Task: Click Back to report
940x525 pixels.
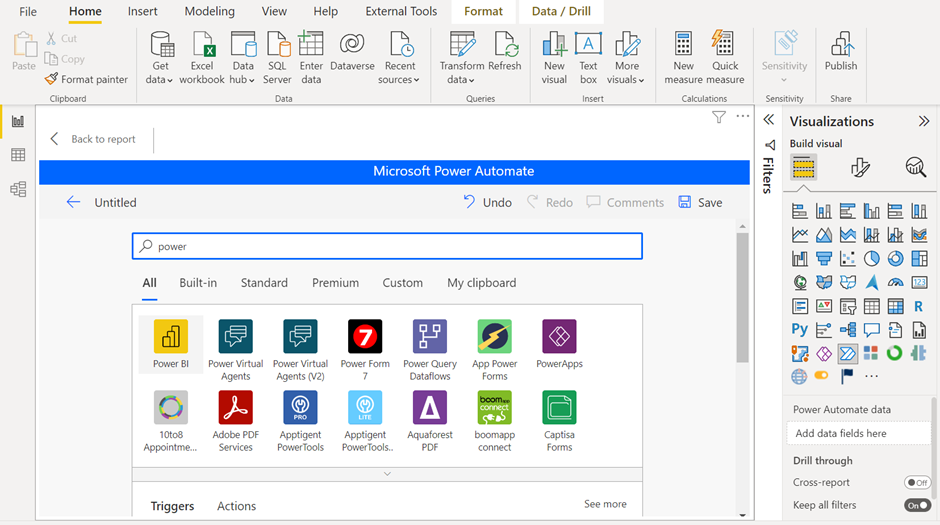Action: pos(93,139)
